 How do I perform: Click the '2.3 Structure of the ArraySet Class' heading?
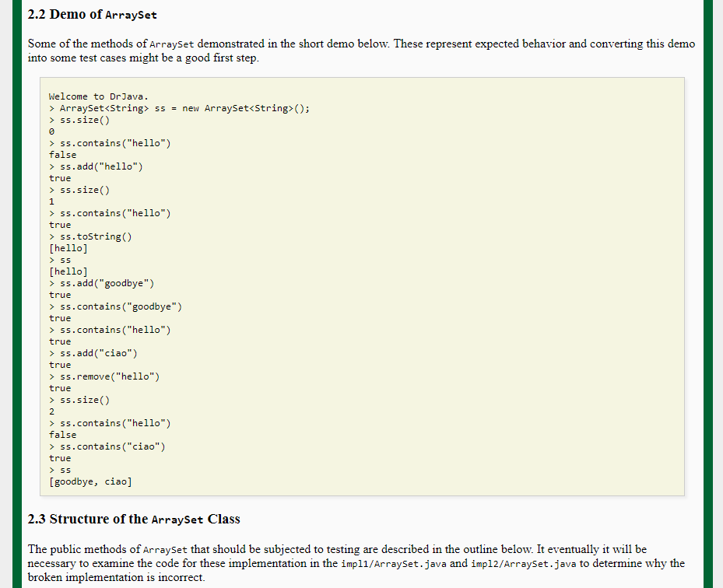point(134,520)
